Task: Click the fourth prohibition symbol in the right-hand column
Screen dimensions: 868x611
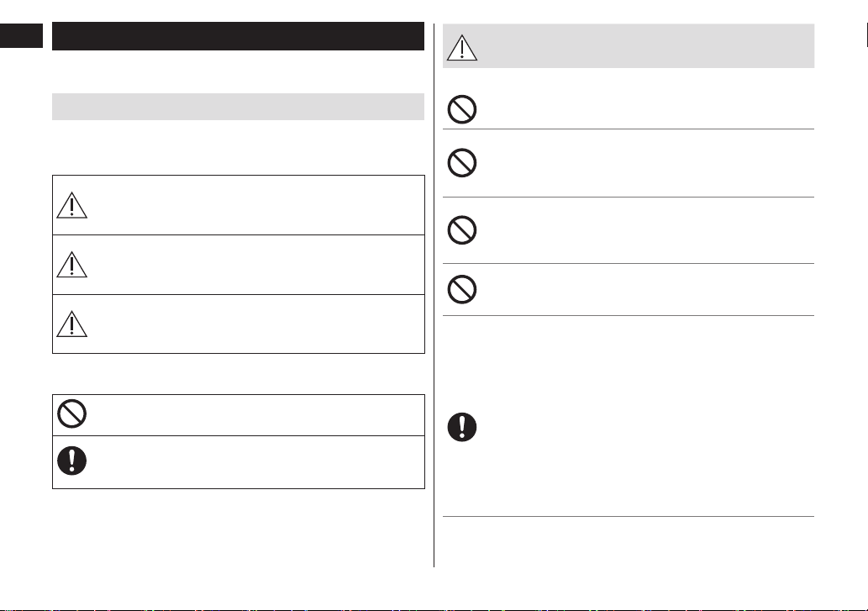Action: click(461, 289)
